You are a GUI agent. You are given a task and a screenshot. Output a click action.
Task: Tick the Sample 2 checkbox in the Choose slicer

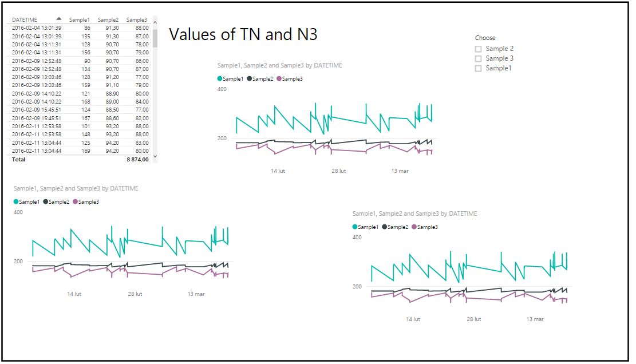[478, 49]
